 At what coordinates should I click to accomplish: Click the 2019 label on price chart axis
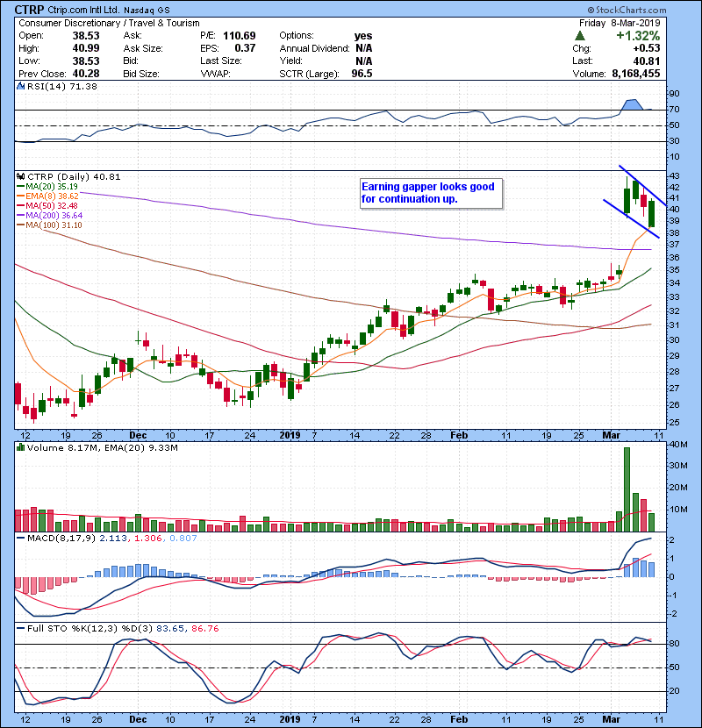pyautogui.click(x=290, y=435)
